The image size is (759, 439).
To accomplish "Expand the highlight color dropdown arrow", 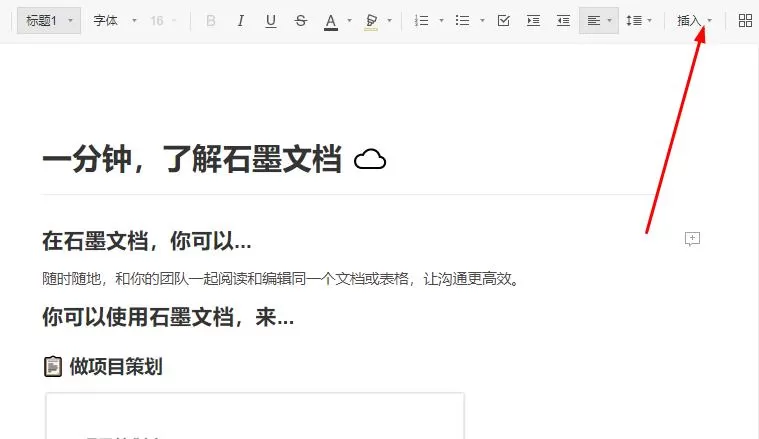I will (x=389, y=21).
